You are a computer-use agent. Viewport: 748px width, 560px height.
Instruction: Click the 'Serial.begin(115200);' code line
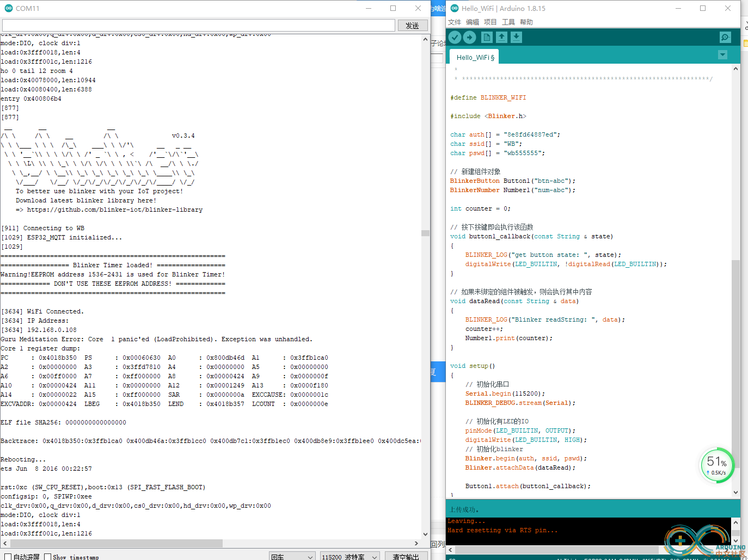coord(505,393)
